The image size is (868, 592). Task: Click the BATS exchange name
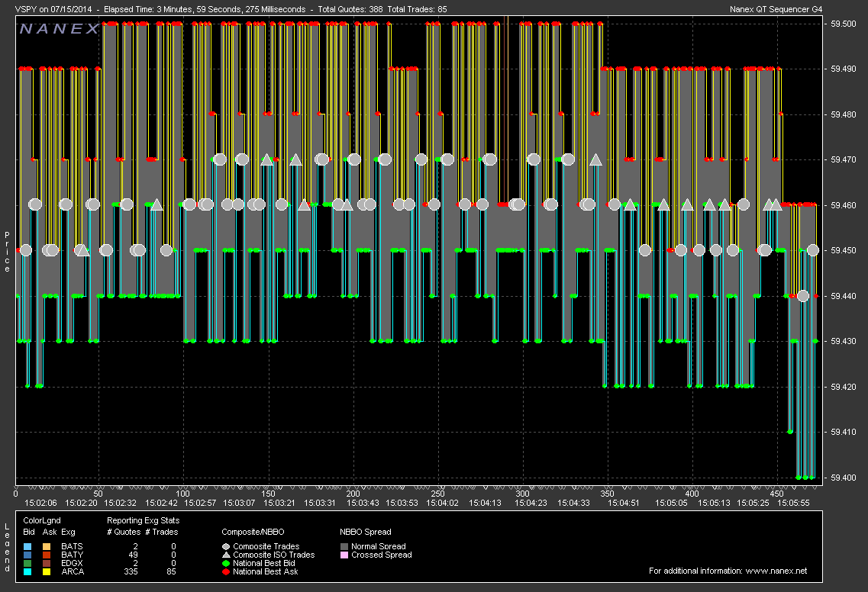[x=72, y=547]
